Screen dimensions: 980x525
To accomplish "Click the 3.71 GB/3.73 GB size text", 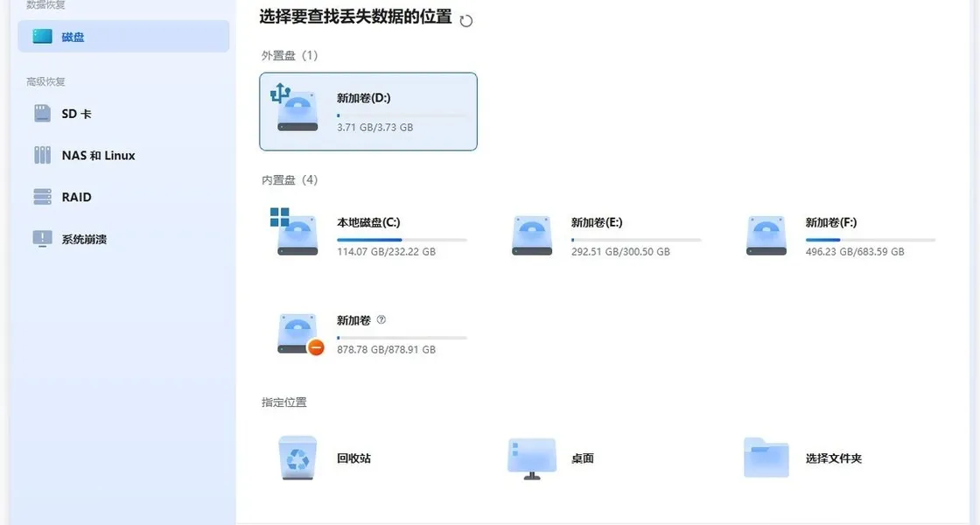I will click(x=374, y=128).
